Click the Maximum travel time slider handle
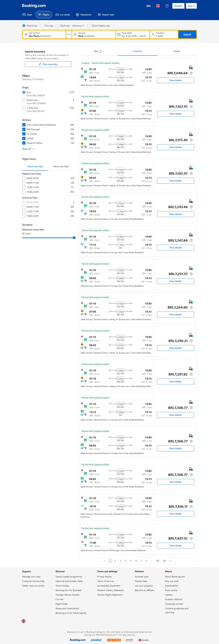This screenshot has height=644, width=219. coord(74,238)
